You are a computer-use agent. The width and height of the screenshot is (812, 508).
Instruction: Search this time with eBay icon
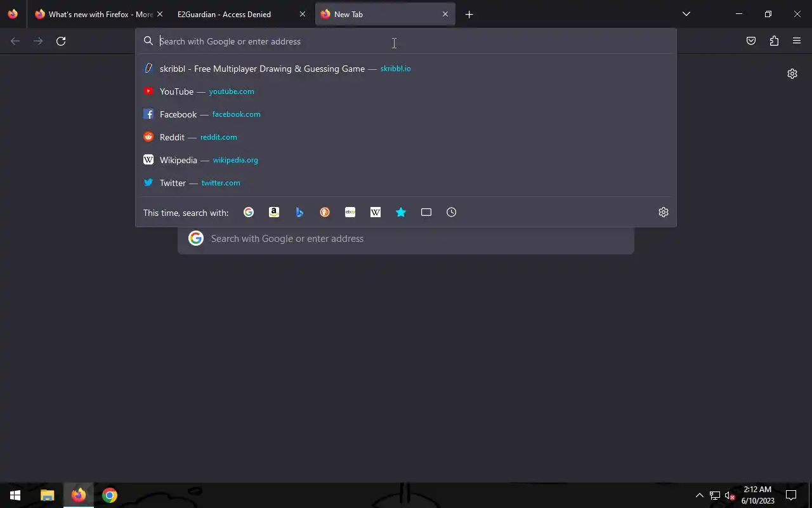point(350,212)
